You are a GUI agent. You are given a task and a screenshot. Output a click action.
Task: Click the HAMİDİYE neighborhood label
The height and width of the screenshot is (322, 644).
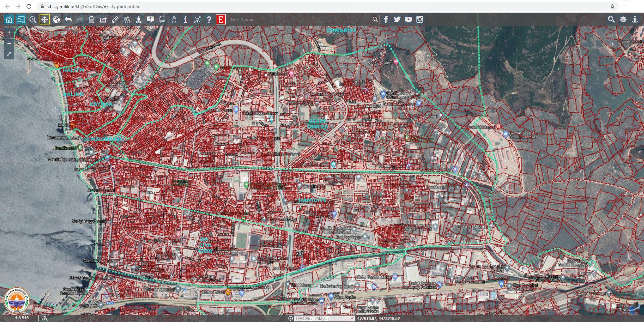coord(313,200)
